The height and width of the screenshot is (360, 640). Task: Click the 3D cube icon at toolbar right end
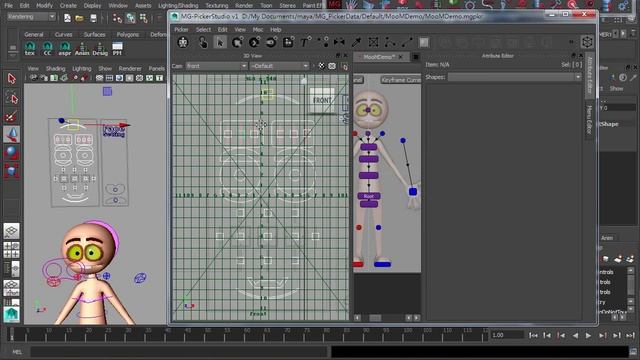click(x=587, y=42)
